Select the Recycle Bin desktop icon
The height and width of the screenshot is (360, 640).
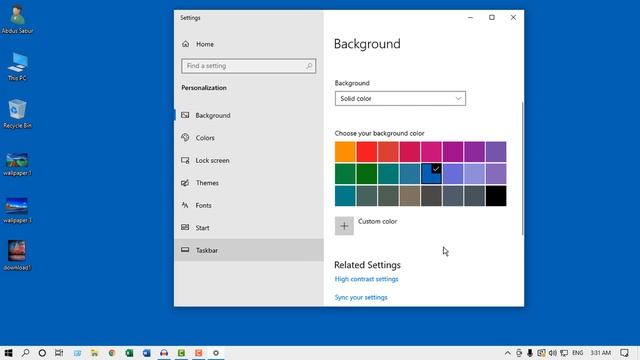click(17, 114)
